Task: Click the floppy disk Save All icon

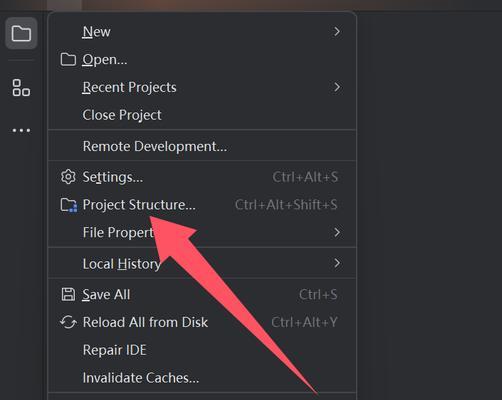Action: click(68, 295)
